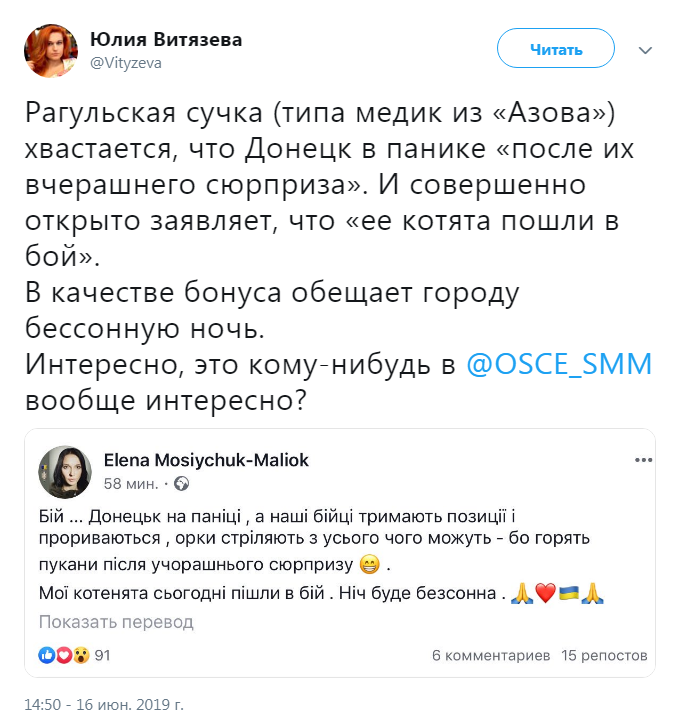Open the @OSCE_SMM mention link
Screen dimensions: 683x725
coord(559,364)
